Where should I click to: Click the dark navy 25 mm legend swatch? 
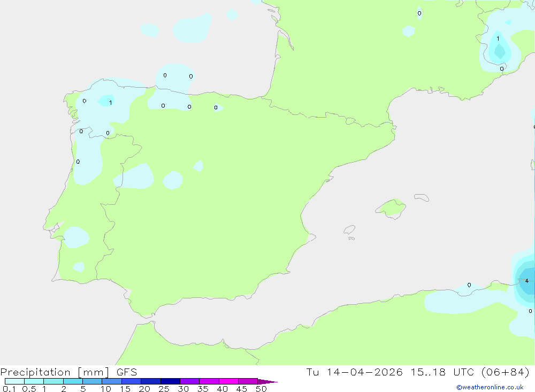(x=170, y=381)
